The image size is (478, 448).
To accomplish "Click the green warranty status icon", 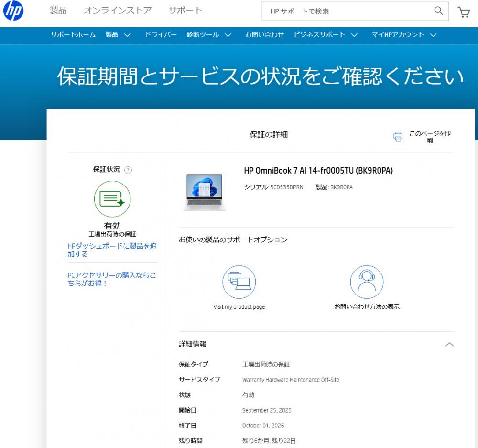I will 112,199.
